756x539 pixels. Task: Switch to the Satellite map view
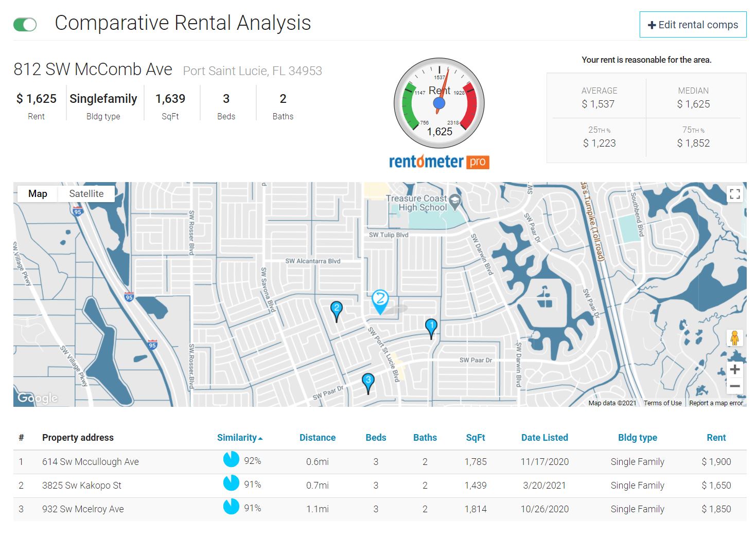click(x=86, y=194)
